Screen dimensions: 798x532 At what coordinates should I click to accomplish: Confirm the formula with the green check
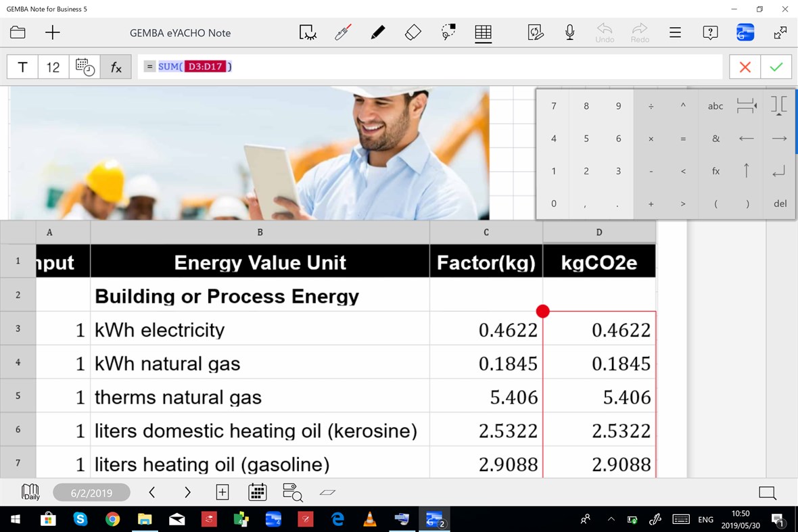click(x=776, y=67)
